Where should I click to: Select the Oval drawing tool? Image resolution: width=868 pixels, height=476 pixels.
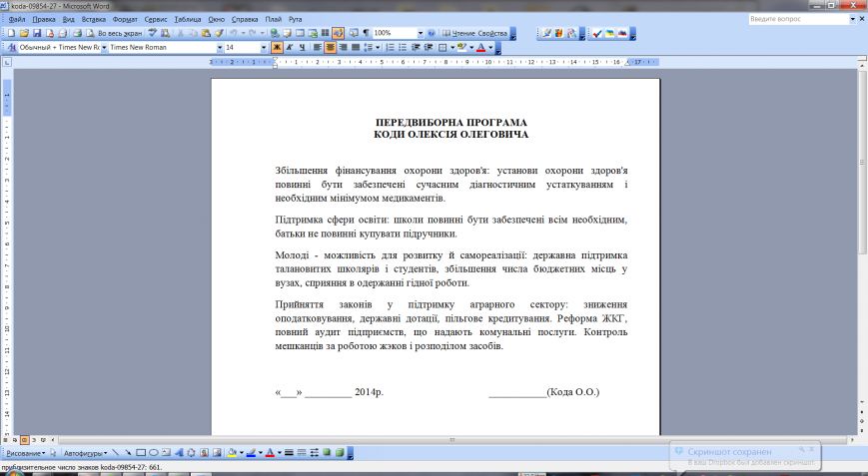click(154, 453)
